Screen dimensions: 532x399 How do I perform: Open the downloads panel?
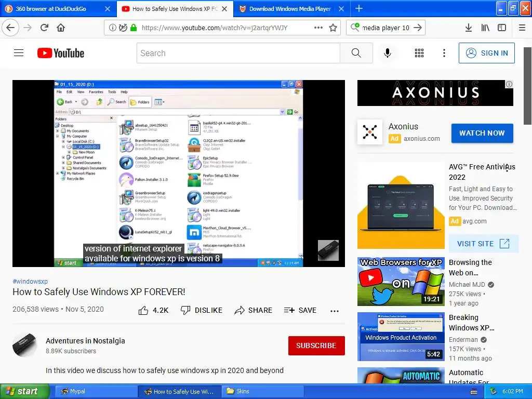pyautogui.click(x=469, y=28)
